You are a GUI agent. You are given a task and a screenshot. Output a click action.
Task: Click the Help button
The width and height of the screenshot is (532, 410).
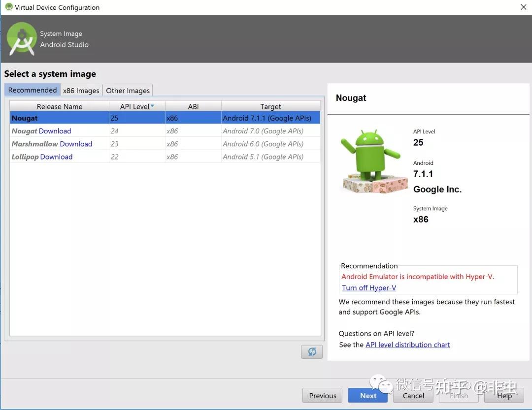(x=504, y=395)
